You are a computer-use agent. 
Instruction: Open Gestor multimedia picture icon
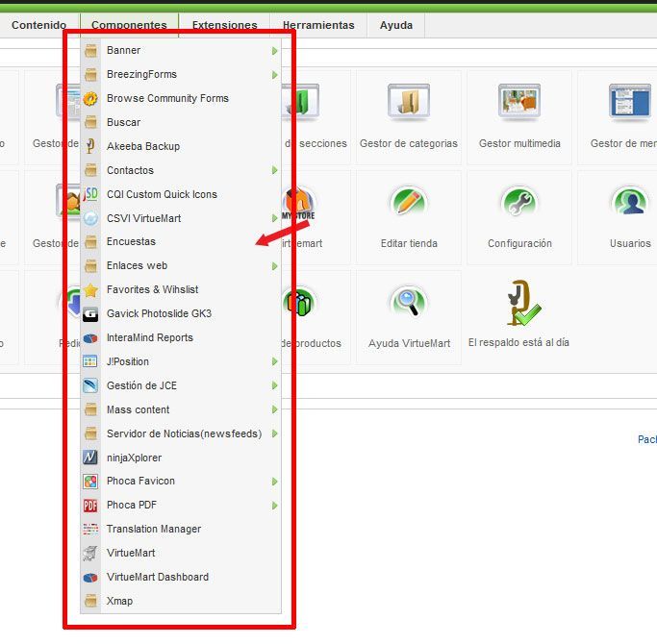[x=519, y=101]
